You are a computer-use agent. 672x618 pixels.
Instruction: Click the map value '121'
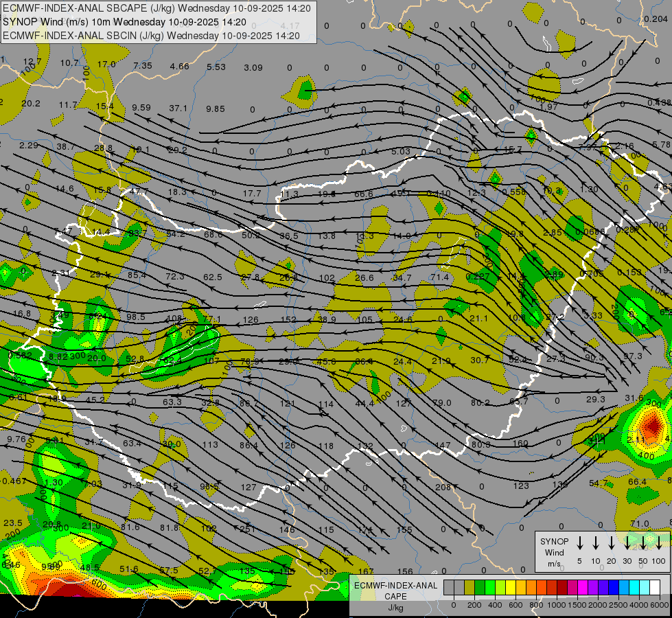[x=288, y=404]
